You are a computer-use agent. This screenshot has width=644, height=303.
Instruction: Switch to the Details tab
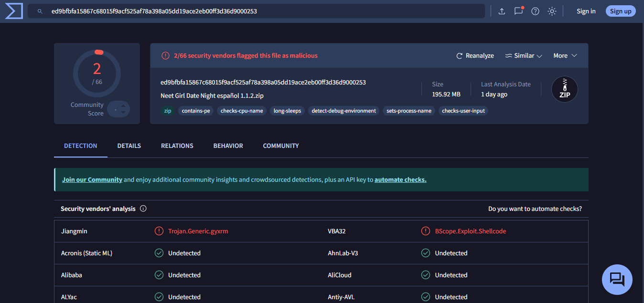tap(129, 146)
